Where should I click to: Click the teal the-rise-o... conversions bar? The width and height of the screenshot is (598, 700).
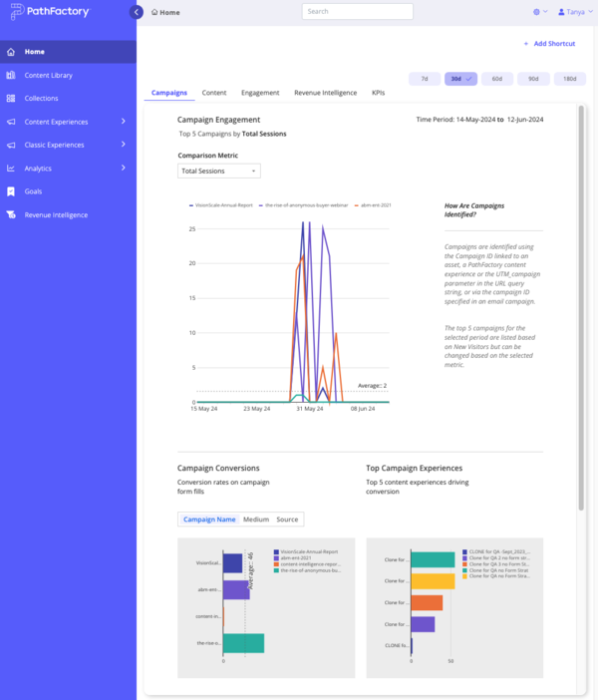pos(243,643)
